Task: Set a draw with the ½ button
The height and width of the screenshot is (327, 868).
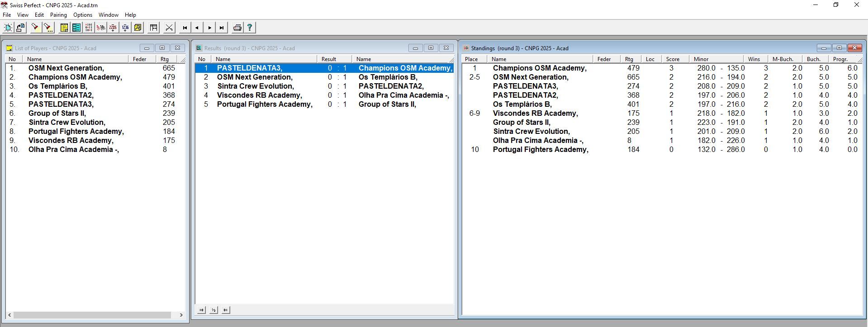Action: point(213,310)
